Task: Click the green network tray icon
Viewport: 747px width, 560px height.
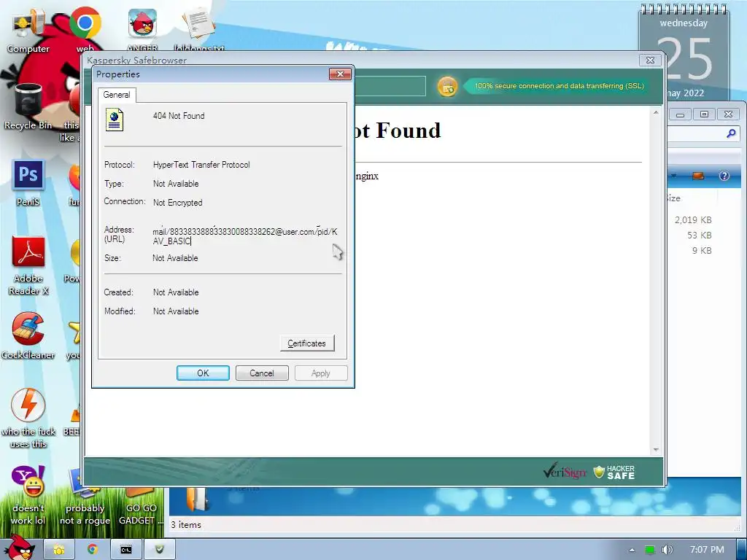Action: (x=650, y=550)
